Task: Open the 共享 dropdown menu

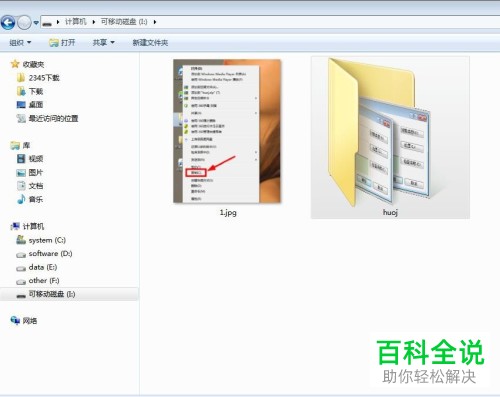Action: [103, 43]
